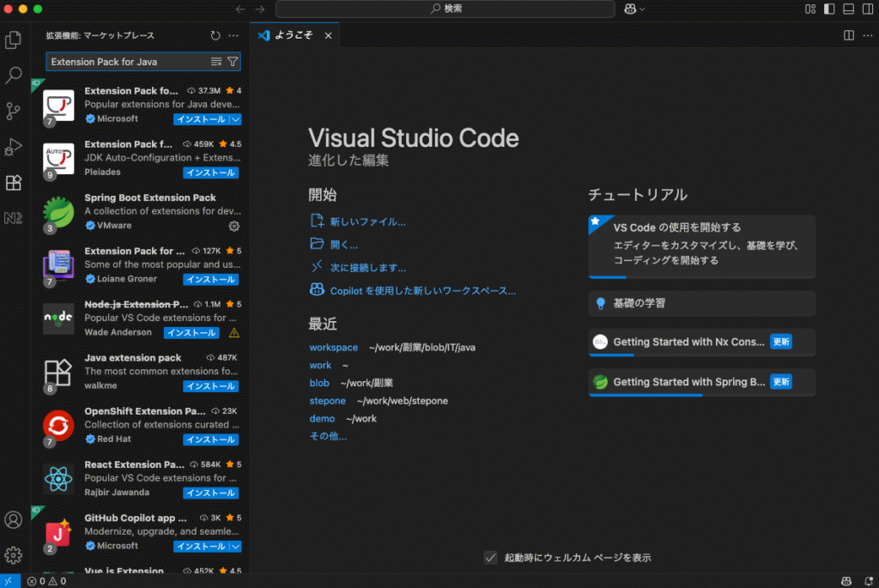
Task: Open the Search view in activity bar
Action: (13, 76)
